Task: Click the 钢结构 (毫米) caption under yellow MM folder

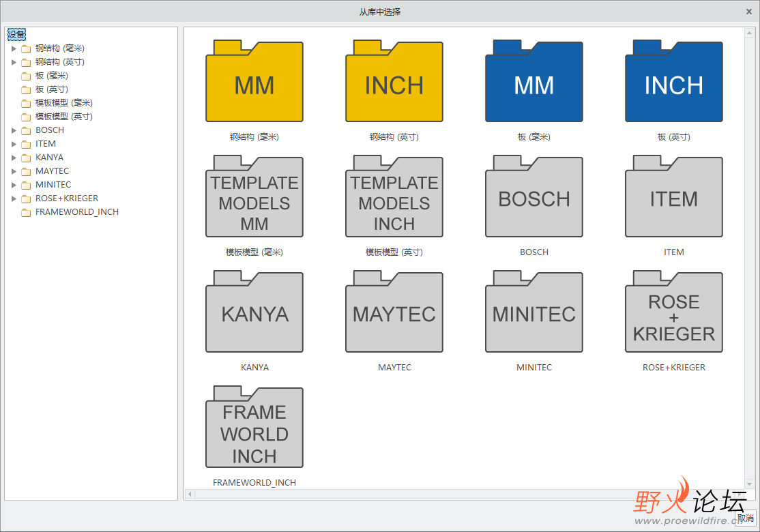Action: tap(254, 137)
